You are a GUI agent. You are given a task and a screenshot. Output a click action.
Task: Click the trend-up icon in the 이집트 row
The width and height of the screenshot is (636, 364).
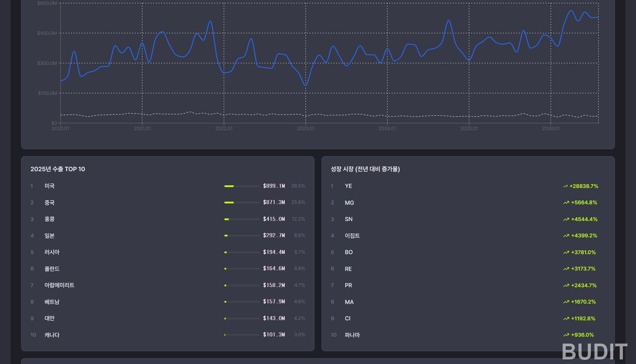(x=566, y=236)
